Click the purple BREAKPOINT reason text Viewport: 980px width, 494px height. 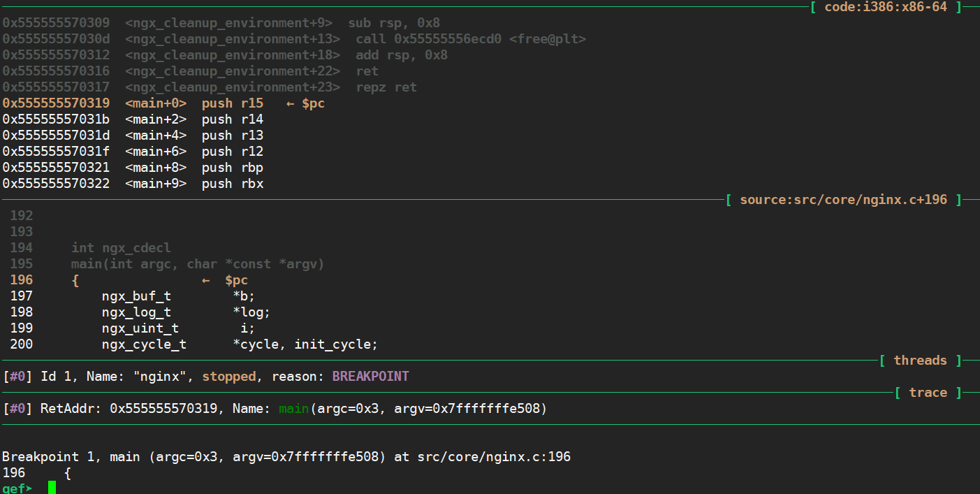click(x=370, y=377)
